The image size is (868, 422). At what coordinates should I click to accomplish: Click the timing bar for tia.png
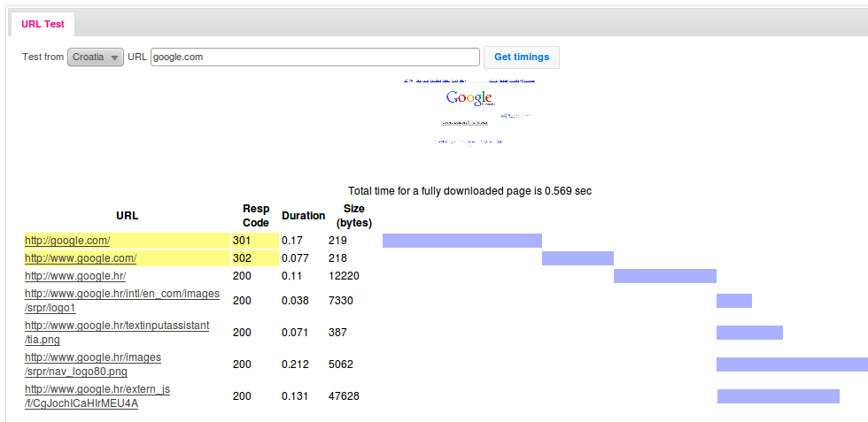coord(749,333)
